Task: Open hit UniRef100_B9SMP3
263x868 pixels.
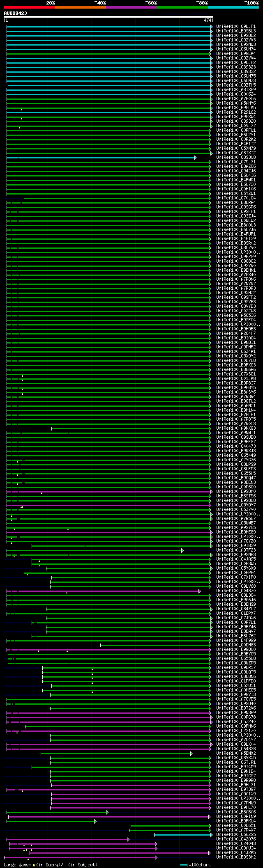Action: pos(236,555)
